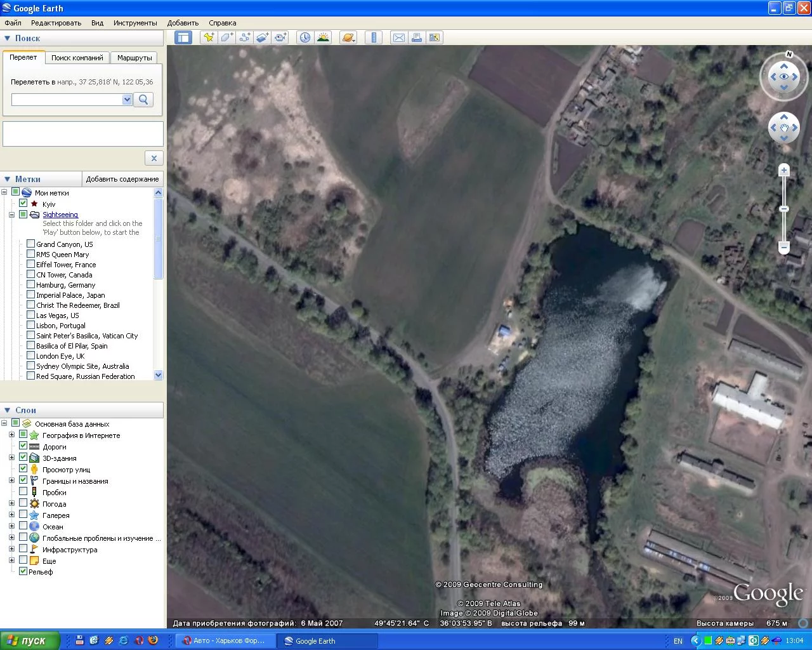Toggle sunlight across the landscape
This screenshot has width=812, height=650.
(323, 37)
